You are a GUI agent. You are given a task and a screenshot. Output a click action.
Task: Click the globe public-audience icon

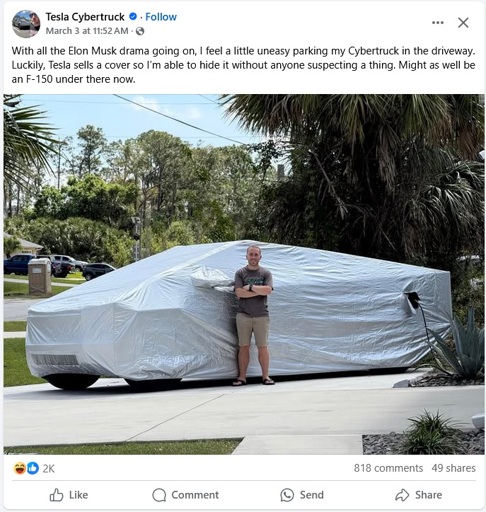pyautogui.click(x=140, y=31)
